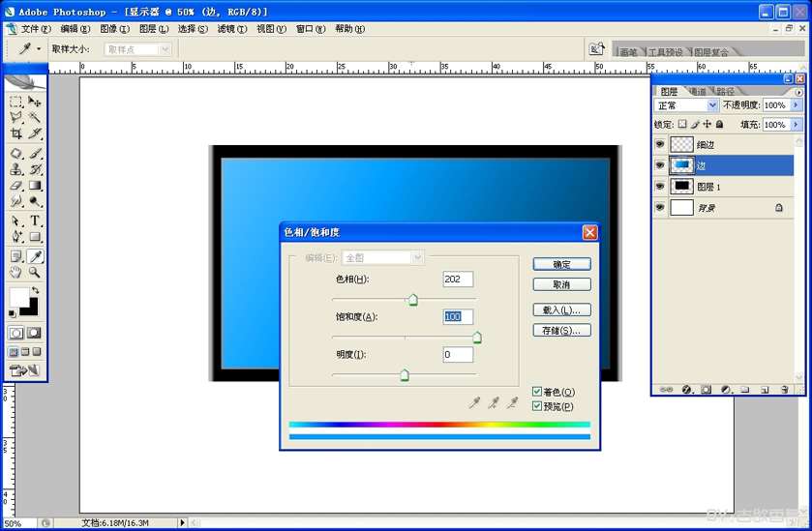The image size is (812, 531).
Task: Open the tool preset picker arrow
Action: tap(39, 49)
